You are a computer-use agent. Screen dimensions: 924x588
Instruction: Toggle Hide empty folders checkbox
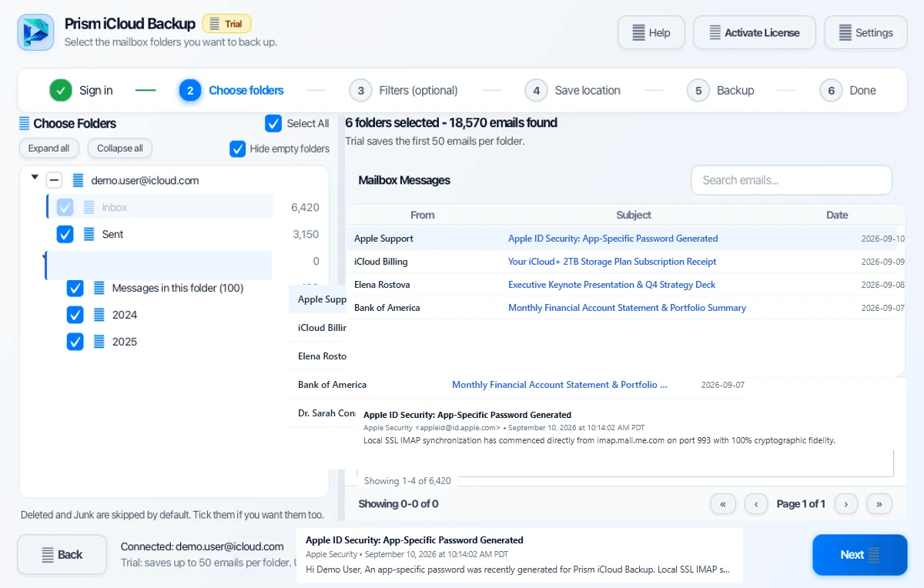click(x=238, y=149)
